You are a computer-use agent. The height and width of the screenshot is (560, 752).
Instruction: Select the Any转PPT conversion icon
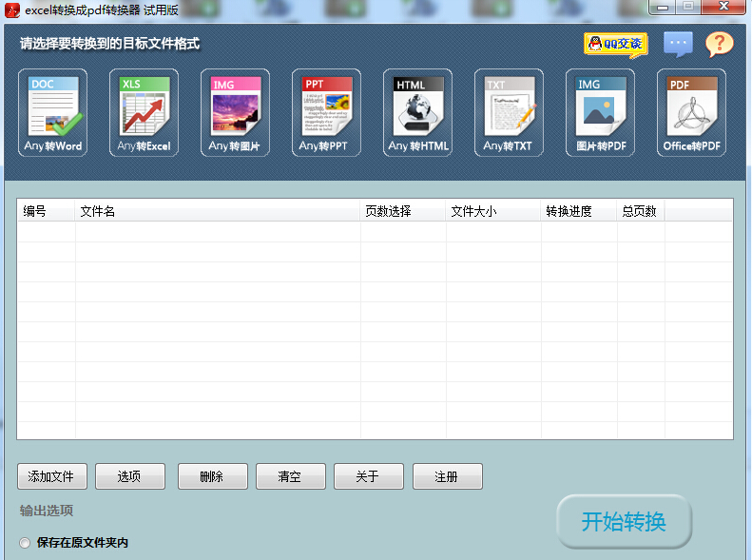click(326, 113)
